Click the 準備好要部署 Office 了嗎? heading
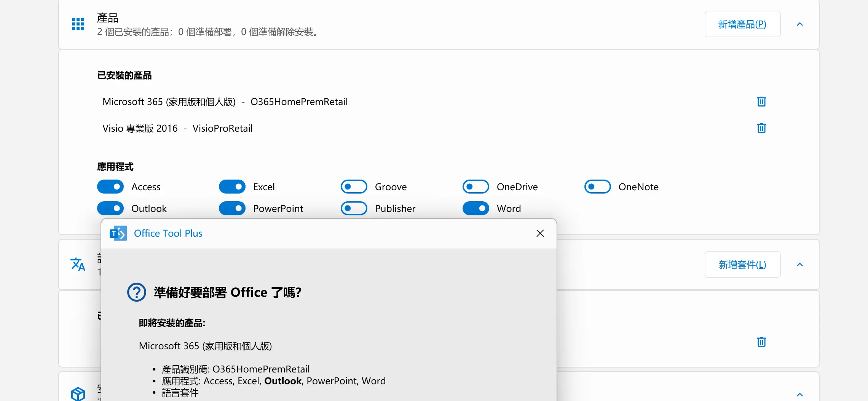868x401 pixels. tap(228, 292)
